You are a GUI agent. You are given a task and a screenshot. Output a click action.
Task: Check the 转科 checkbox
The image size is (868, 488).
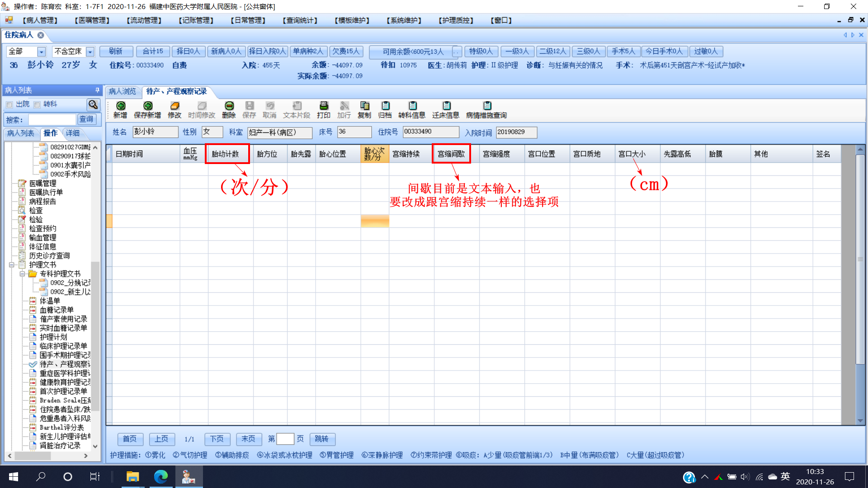pyautogui.click(x=37, y=104)
